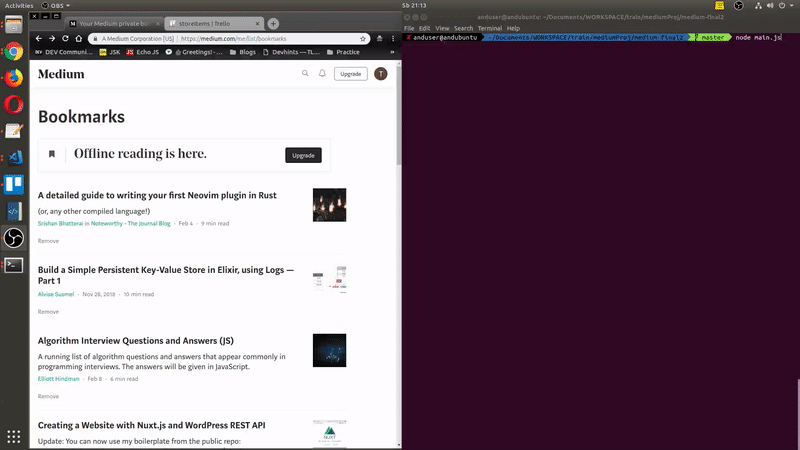Screen dimensions: 800x450
Task: Open Noteworthy - The Journal Blog publication
Action: pyautogui.click(x=131, y=223)
